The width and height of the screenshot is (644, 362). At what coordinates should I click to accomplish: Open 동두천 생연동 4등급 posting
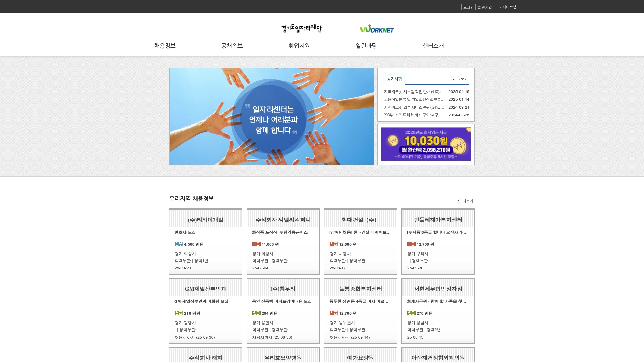(x=359, y=301)
